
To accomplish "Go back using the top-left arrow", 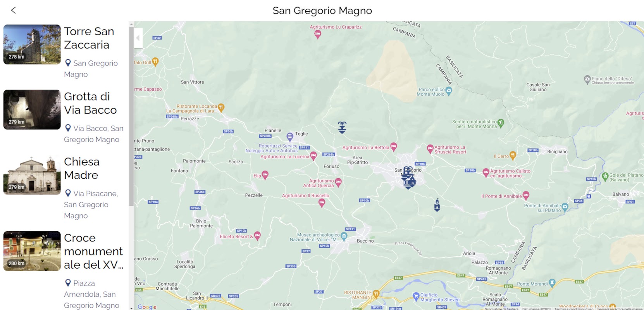I will pyautogui.click(x=14, y=10).
